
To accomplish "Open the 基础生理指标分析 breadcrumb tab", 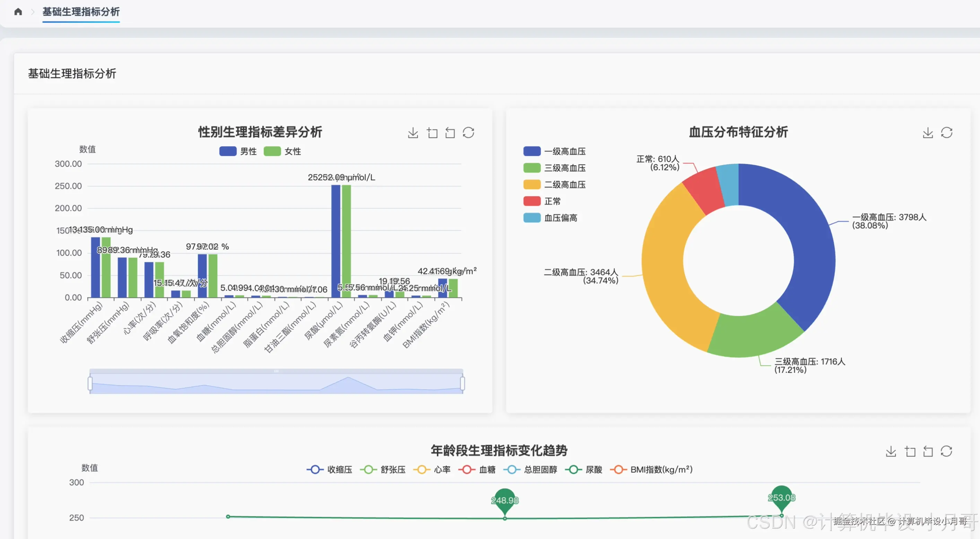I will pyautogui.click(x=81, y=12).
